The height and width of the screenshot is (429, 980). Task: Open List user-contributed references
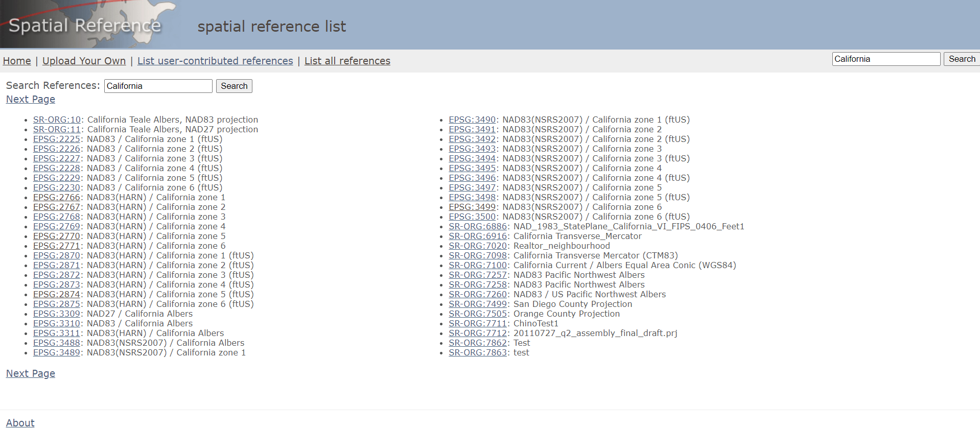(x=215, y=61)
